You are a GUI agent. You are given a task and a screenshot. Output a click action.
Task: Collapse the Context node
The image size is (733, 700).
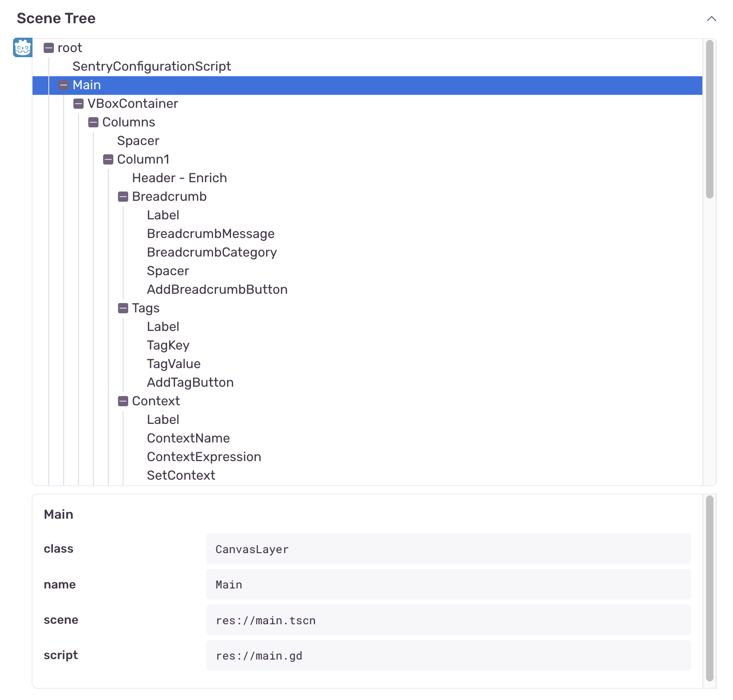(x=123, y=401)
